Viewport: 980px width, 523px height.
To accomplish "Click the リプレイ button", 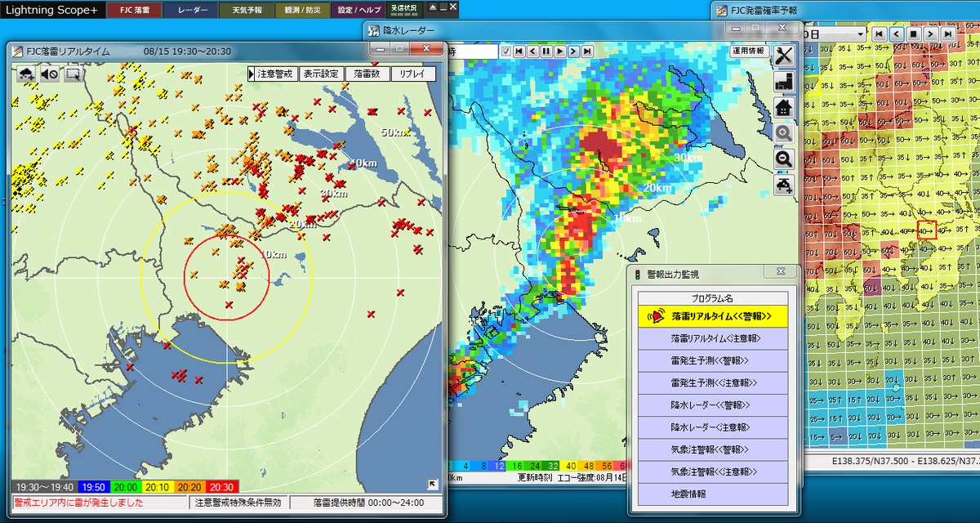I will (x=413, y=74).
